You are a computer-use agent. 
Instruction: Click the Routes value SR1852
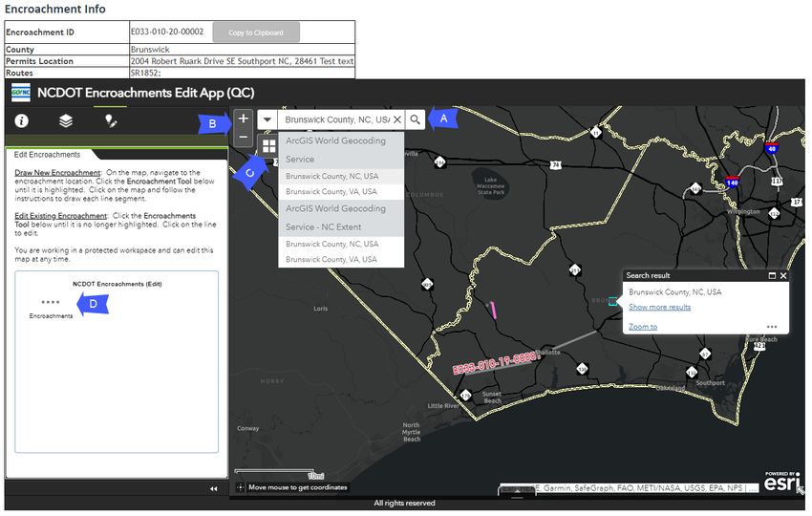tap(145, 73)
